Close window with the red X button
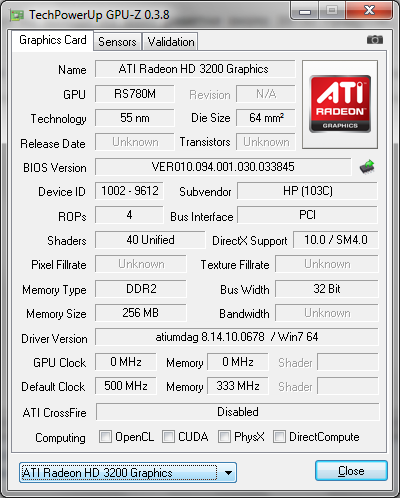Screen dimensions: 400x498 click(x=369, y=11)
